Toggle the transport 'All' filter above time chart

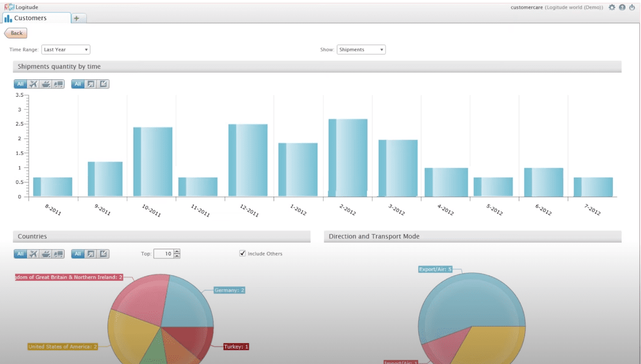(20, 84)
